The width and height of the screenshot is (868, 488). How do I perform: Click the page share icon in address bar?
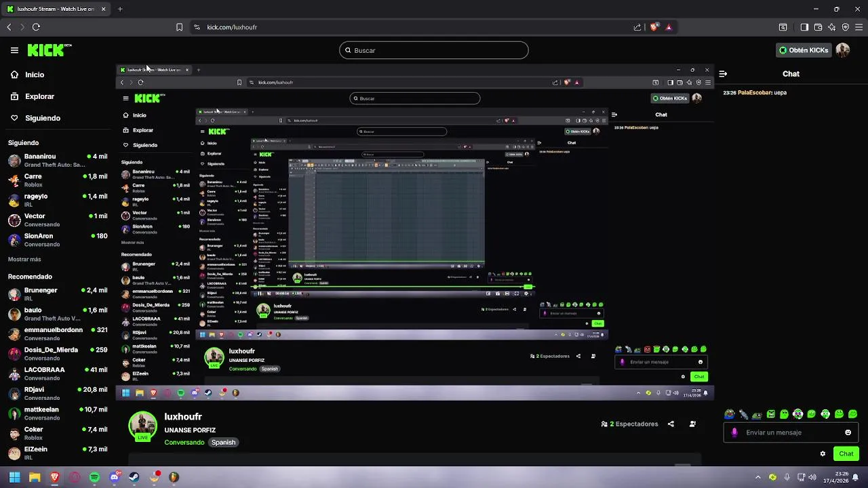coord(637,27)
